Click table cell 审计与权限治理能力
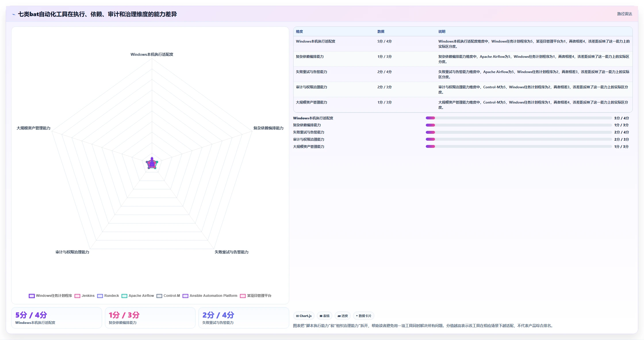The image size is (644, 340). point(311,87)
